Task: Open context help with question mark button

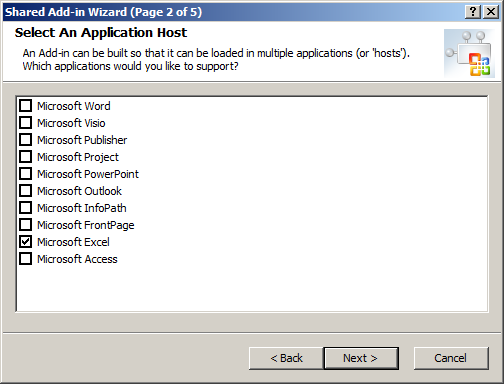Action: (473, 12)
